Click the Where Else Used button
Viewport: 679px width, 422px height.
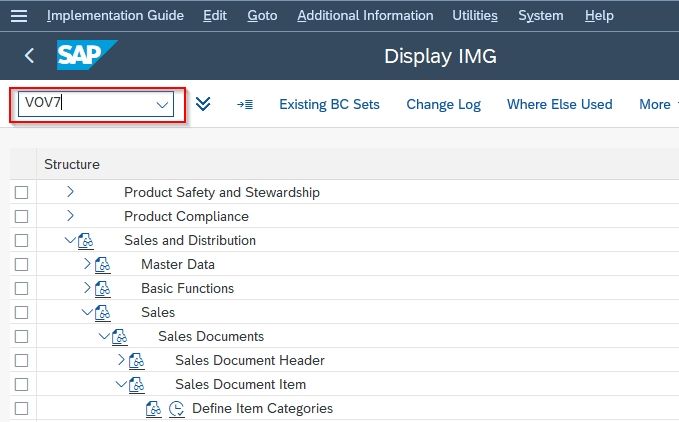[x=560, y=104]
